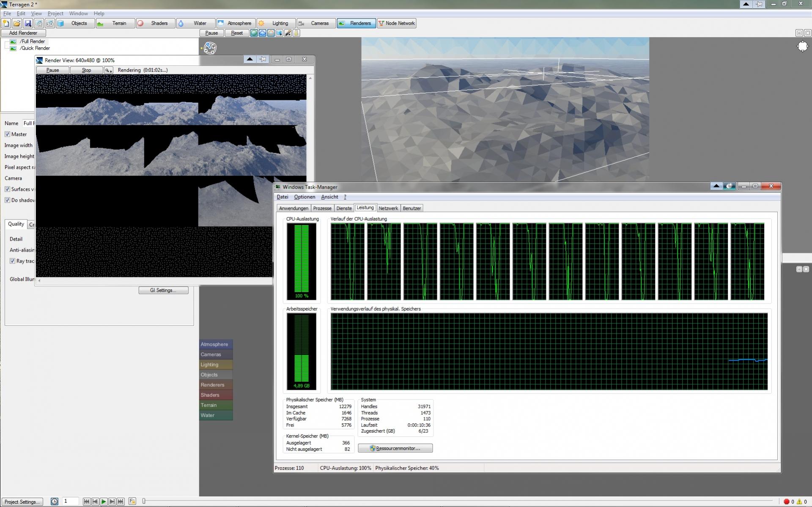Click the save project floppy icon
This screenshot has width=812, height=507.
[28, 23]
